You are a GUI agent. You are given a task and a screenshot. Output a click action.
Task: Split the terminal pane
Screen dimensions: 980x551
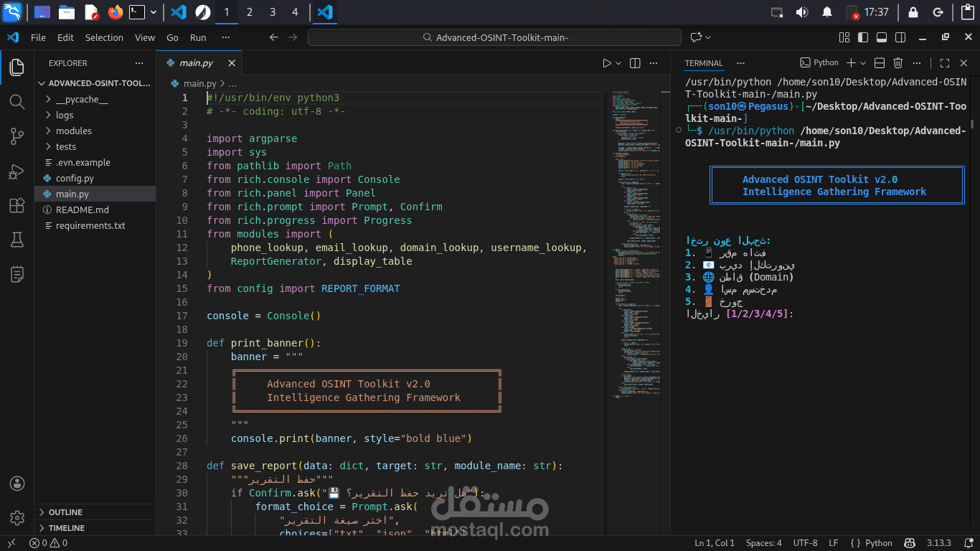[880, 63]
